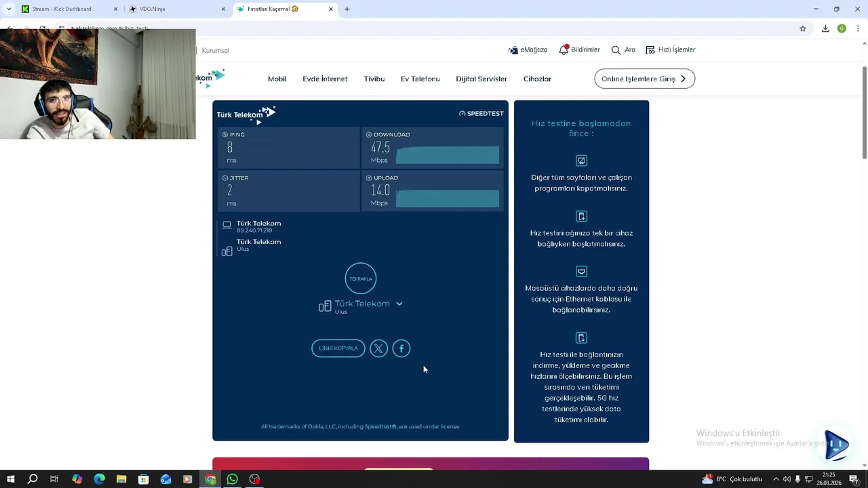Screen dimensions: 868x488
Task: Open the Dijital Servisler menu
Action: click(x=481, y=79)
